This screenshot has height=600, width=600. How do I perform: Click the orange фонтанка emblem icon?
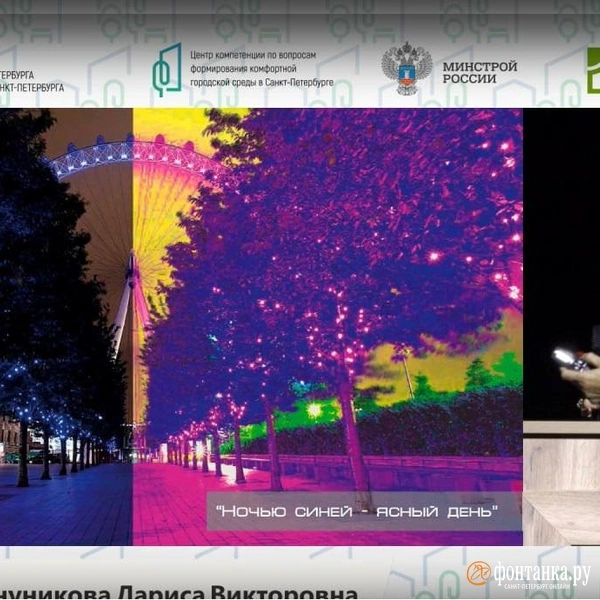478,573
